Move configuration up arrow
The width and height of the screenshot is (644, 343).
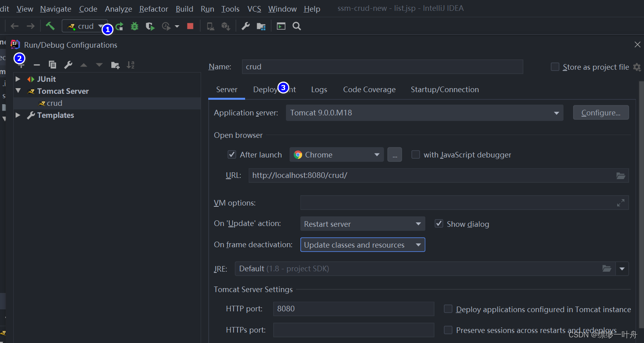[84, 65]
